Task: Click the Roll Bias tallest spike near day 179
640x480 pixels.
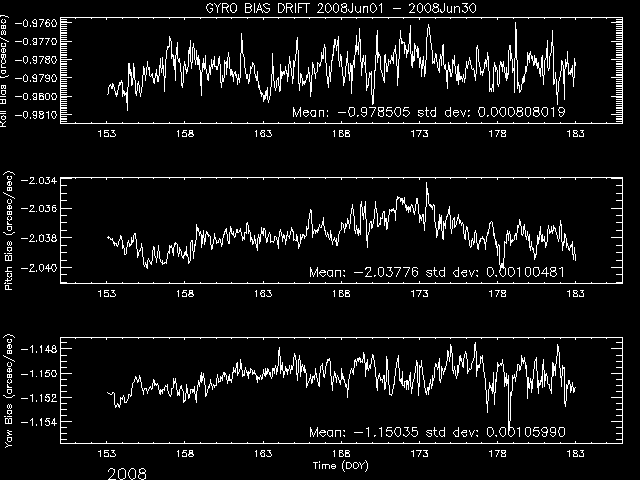Action: click(515, 24)
